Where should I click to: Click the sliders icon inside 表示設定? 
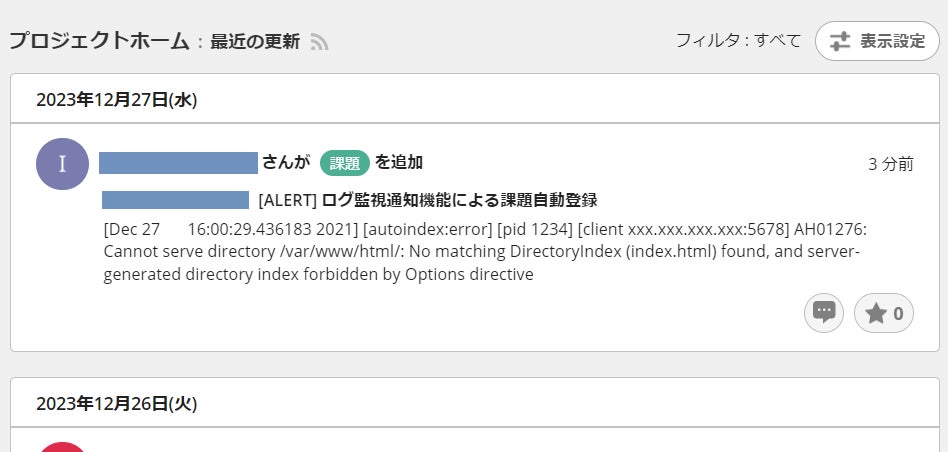click(840, 41)
